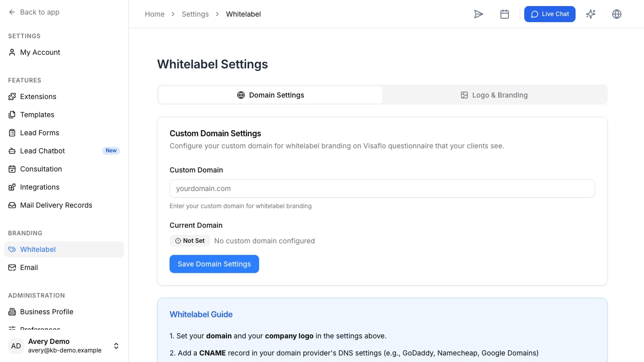Click the Templates copy icon
Image resolution: width=644 pixels, height=362 pixels.
click(12, 115)
